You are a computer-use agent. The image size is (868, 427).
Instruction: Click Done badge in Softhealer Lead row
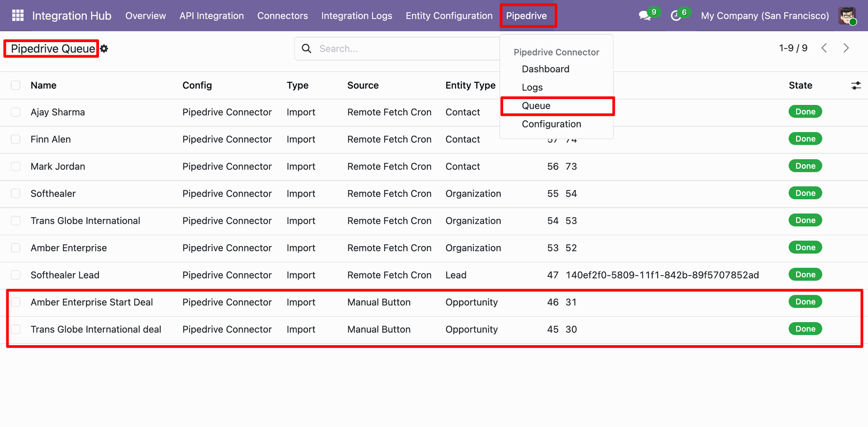[x=805, y=275]
